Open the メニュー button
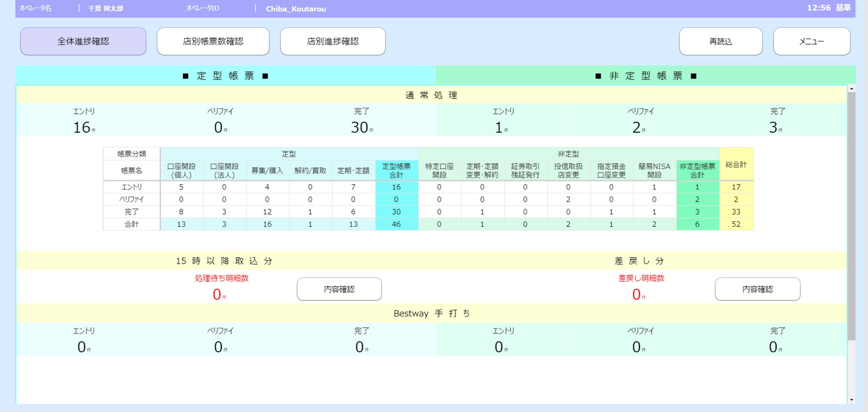The image size is (868, 412). coord(812,42)
